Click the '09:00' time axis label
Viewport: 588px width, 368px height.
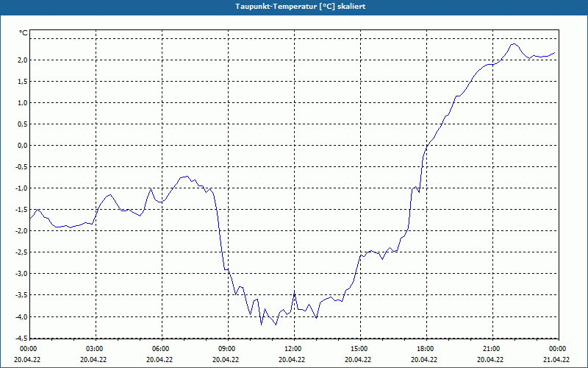tap(226, 349)
